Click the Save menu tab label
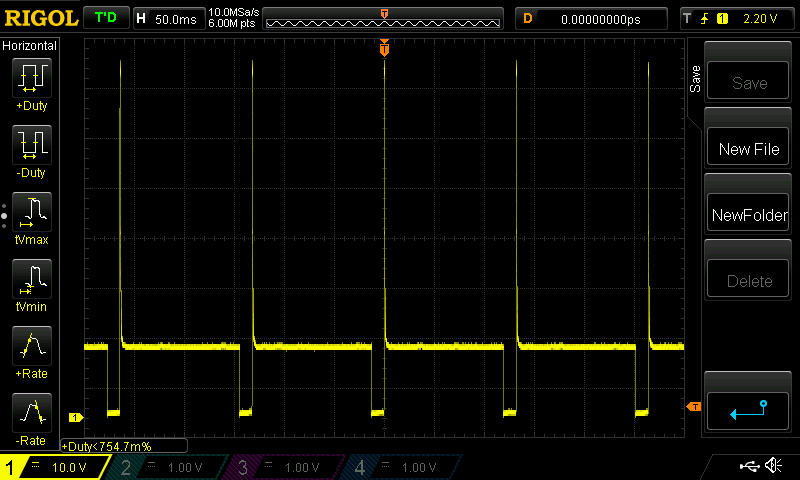This screenshot has width=800, height=480. 695,80
